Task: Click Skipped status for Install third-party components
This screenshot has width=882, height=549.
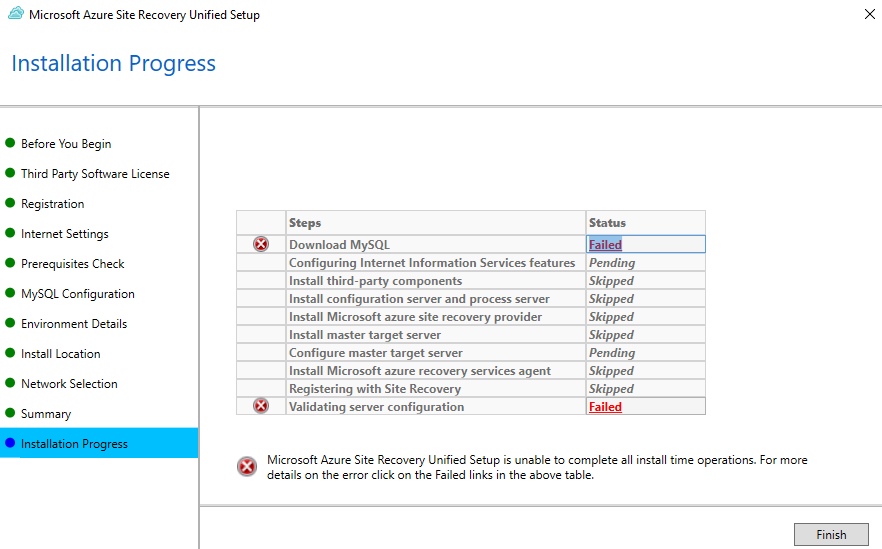Action: click(611, 281)
